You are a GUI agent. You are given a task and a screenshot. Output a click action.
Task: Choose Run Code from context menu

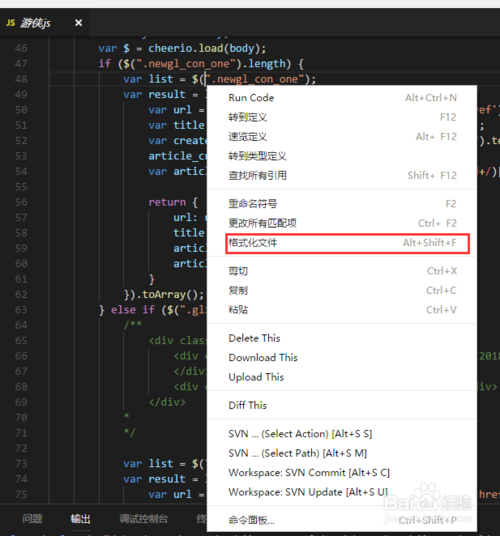click(x=342, y=98)
